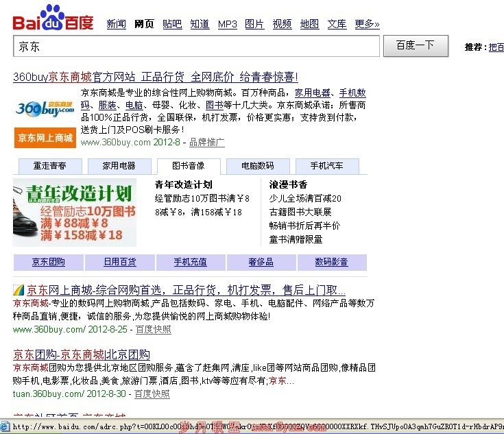Click the 百度一下 search button

click(416, 46)
